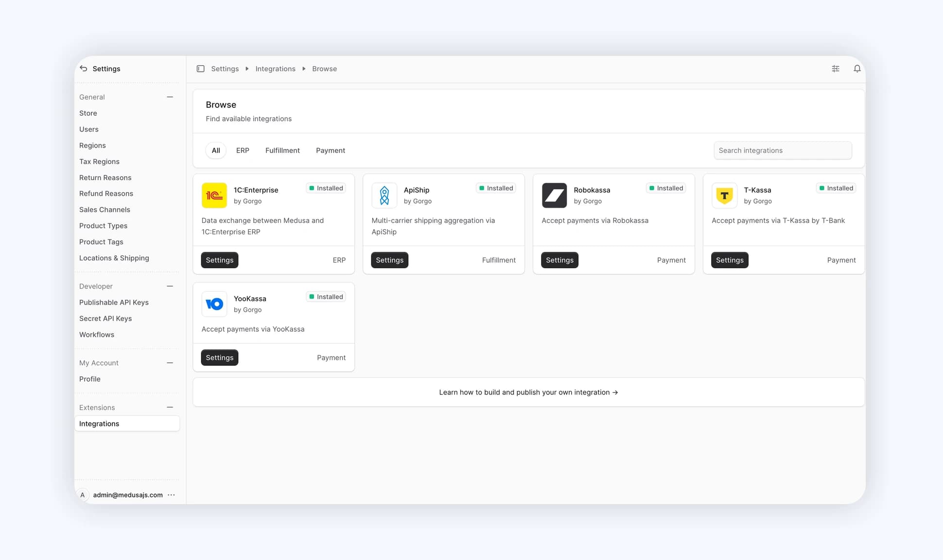Image resolution: width=943 pixels, height=560 pixels.
Task: Click the Installed badge on T-Kassa
Action: coord(836,188)
